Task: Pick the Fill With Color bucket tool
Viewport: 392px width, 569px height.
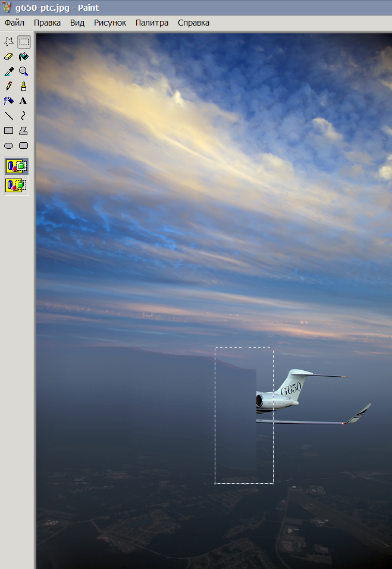Action: (24, 57)
